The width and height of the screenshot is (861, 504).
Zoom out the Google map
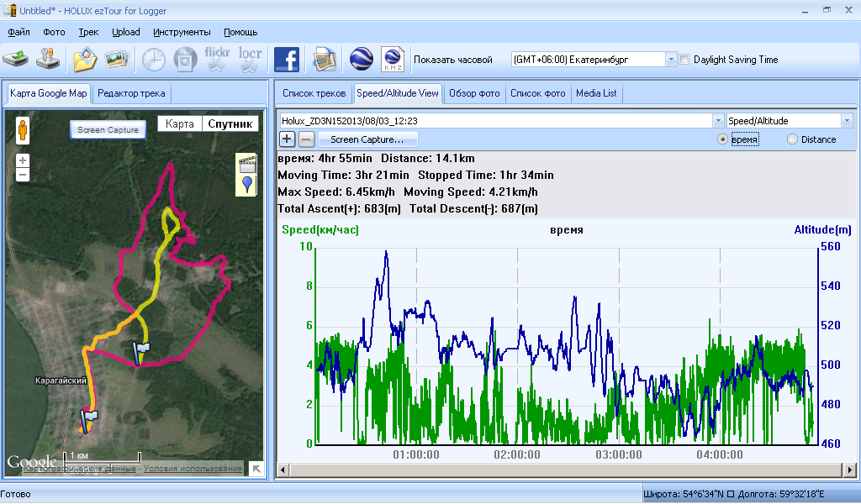pyautogui.click(x=23, y=175)
